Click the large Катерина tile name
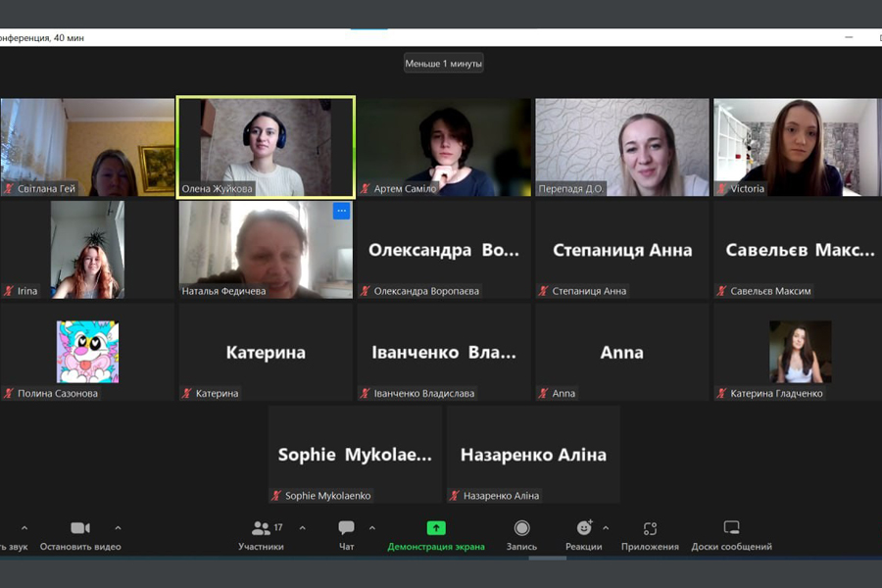Screen dimensions: 882x588 (266, 353)
